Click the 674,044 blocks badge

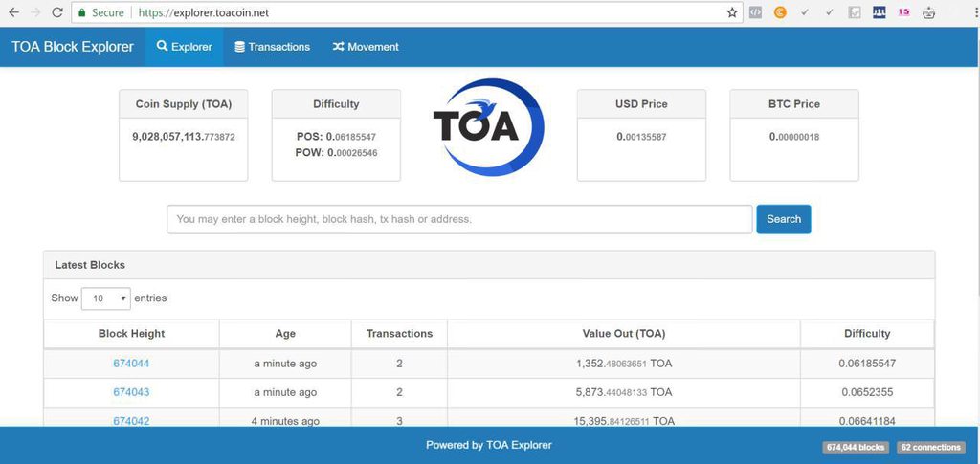855,447
